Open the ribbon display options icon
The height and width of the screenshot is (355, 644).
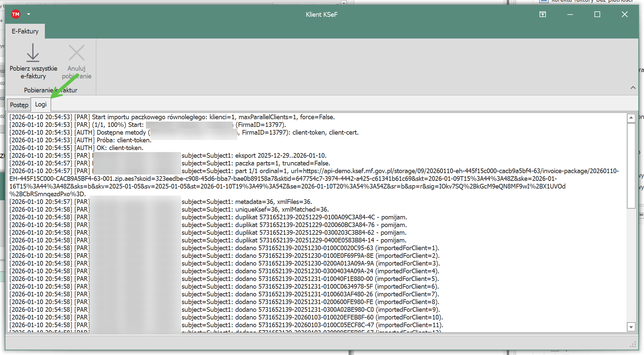543,14
